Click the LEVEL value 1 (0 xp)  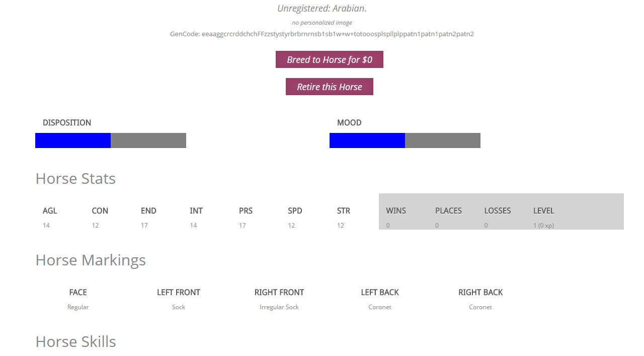(543, 226)
